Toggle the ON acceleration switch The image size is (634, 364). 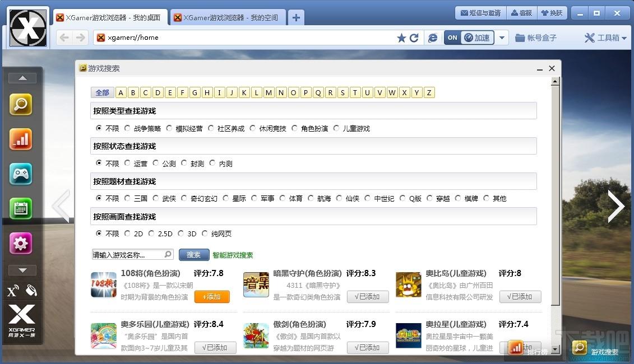(x=452, y=38)
